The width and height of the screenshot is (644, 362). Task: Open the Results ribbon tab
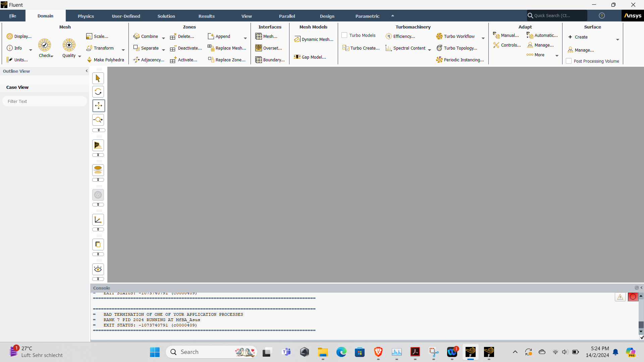(206, 16)
